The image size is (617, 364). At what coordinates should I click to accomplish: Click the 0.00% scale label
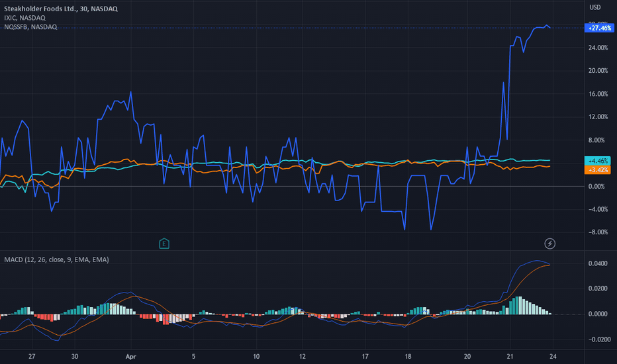click(x=596, y=186)
